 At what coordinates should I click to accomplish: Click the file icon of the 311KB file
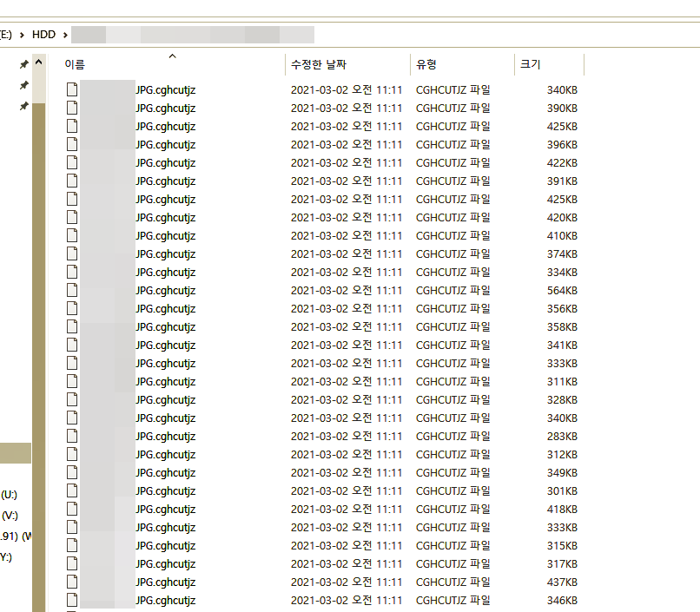(x=72, y=381)
